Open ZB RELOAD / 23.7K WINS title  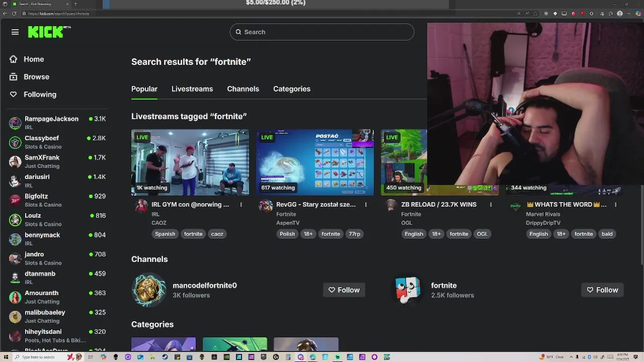coord(439,205)
